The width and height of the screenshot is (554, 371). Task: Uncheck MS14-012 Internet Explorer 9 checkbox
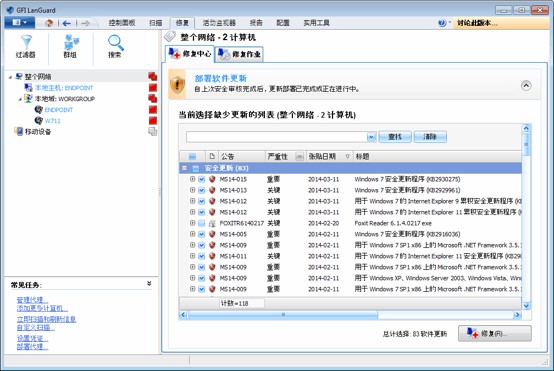point(201,201)
